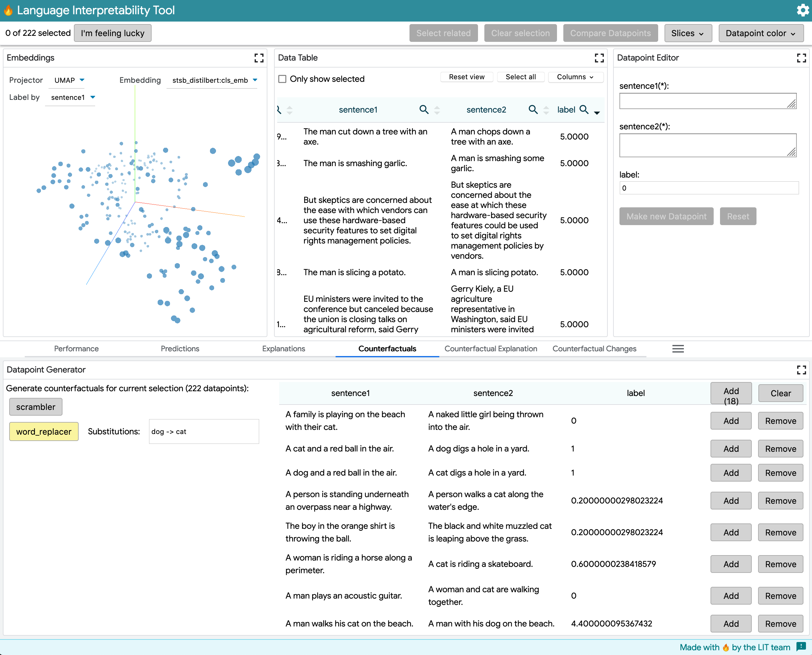Image resolution: width=812 pixels, height=655 pixels.
Task: Click the feedback icon in the footer
Action: (801, 646)
